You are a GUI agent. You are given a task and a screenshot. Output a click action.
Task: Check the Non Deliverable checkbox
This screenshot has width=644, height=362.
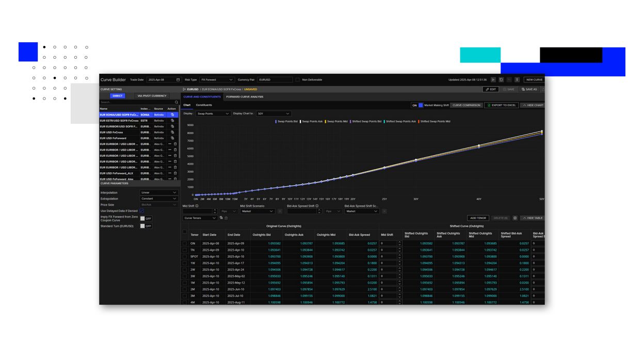click(297, 79)
